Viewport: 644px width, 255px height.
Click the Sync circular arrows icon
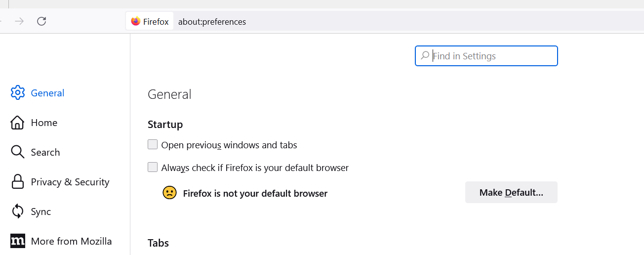pyautogui.click(x=18, y=212)
